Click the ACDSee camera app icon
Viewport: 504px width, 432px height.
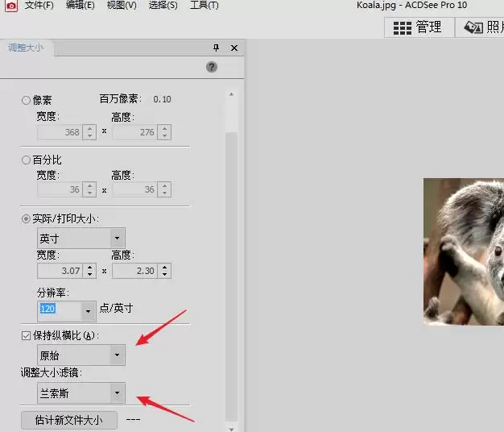pyautogui.click(x=11, y=6)
